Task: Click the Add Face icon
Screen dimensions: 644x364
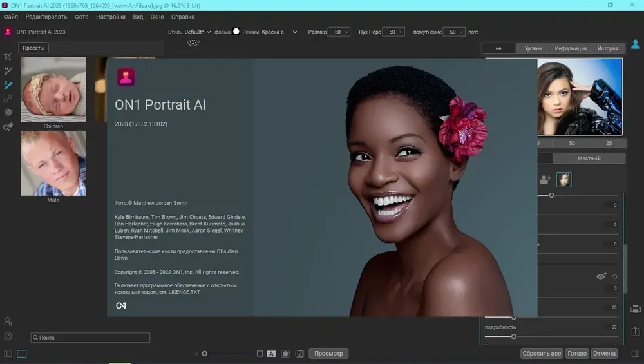Action: click(x=545, y=180)
